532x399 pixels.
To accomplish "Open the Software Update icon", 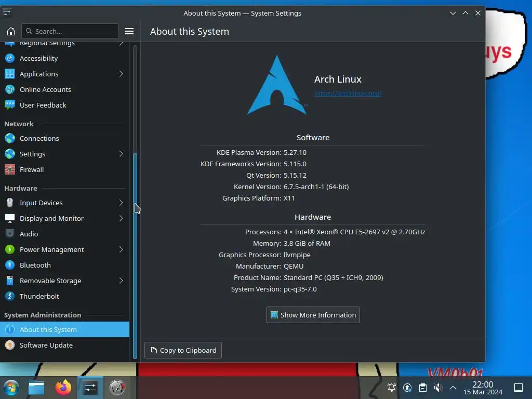I will coord(10,345).
